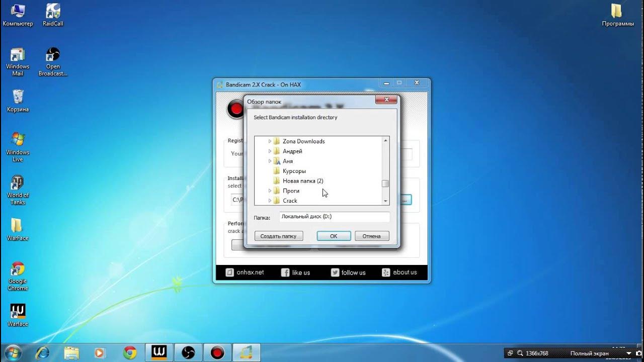Open the Компьютер desktop icon

tap(18, 15)
